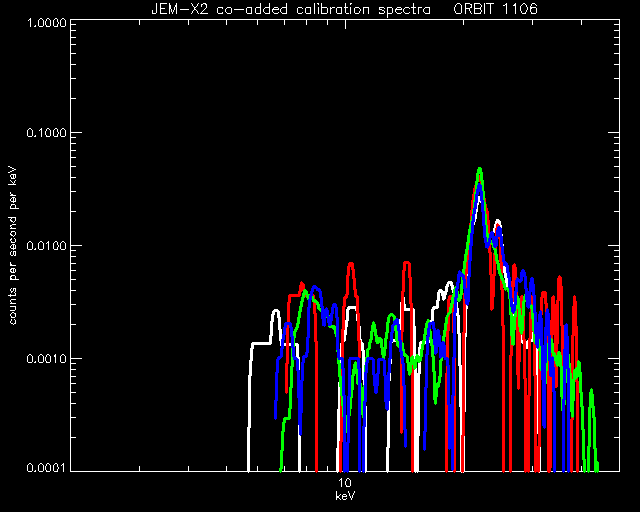Click the 1.0000 y-axis label
This screenshot has width=640, height=512.
(x=46, y=22)
